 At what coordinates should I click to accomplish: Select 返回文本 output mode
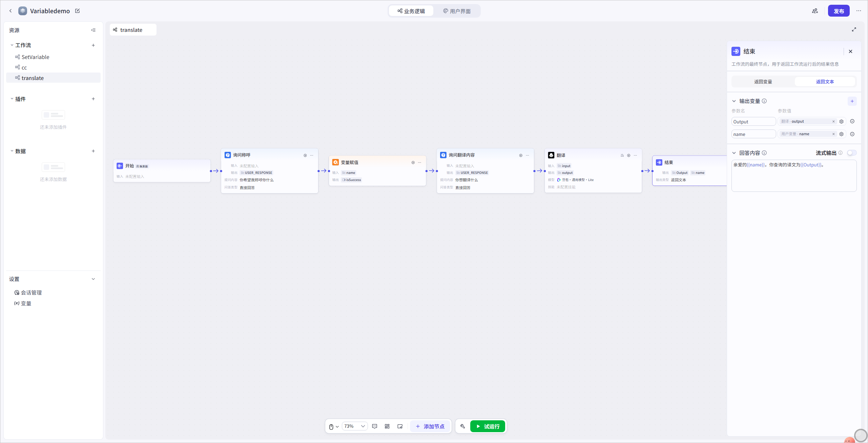[x=825, y=82]
